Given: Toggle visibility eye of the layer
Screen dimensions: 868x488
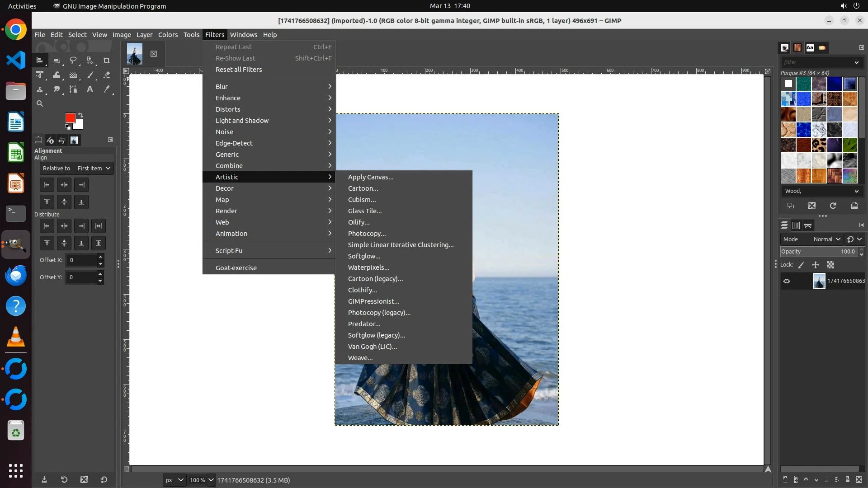Looking at the screenshot, I should click(787, 281).
